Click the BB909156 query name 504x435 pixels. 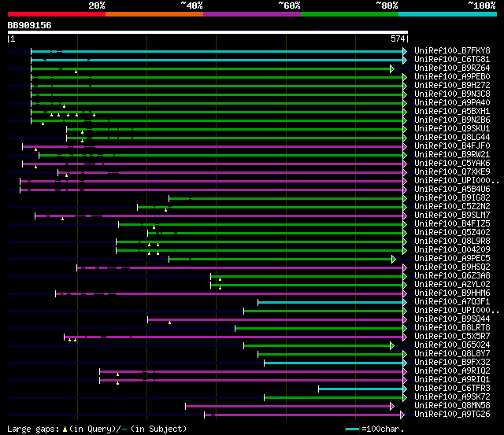(30, 25)
